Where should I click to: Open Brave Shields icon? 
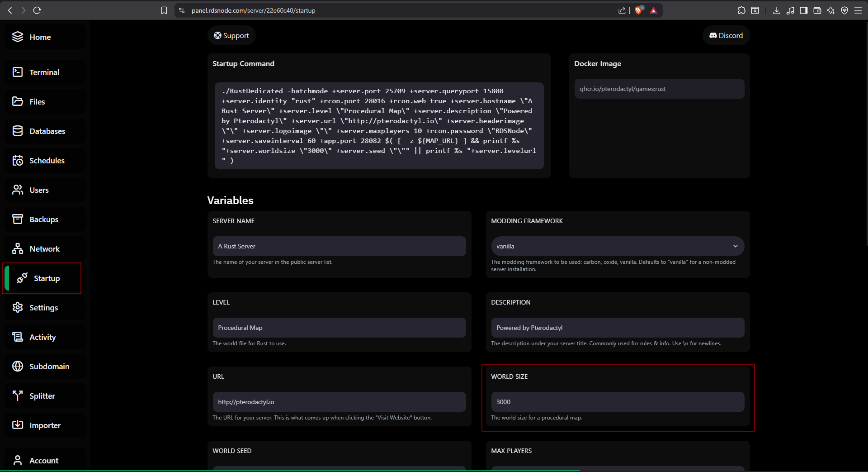639,10
